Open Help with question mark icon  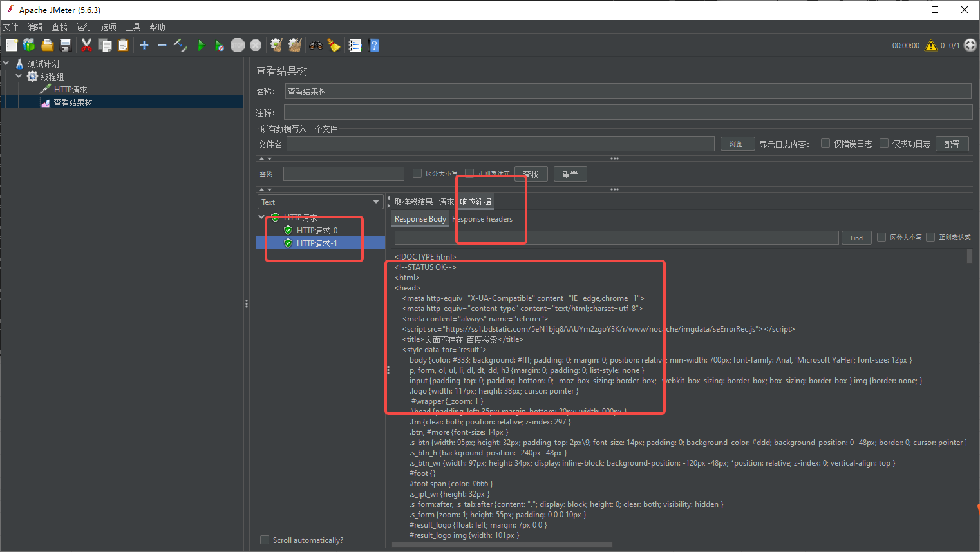pos(373,45)
